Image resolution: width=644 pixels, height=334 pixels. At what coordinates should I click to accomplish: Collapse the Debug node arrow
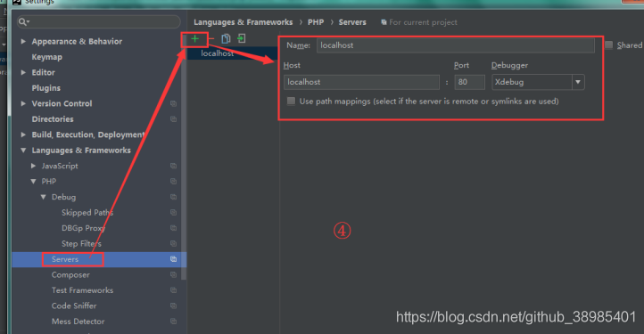coord(43,197)
